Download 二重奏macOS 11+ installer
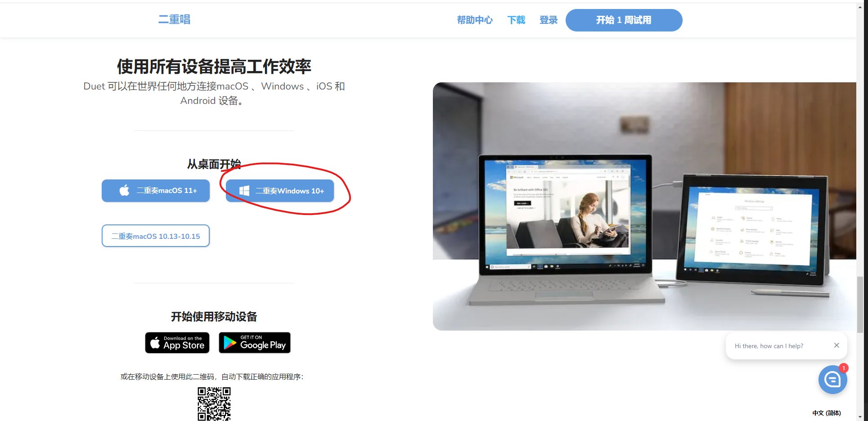Image resolution: width=868 pixels, height=421 pixels. point(156,191)
